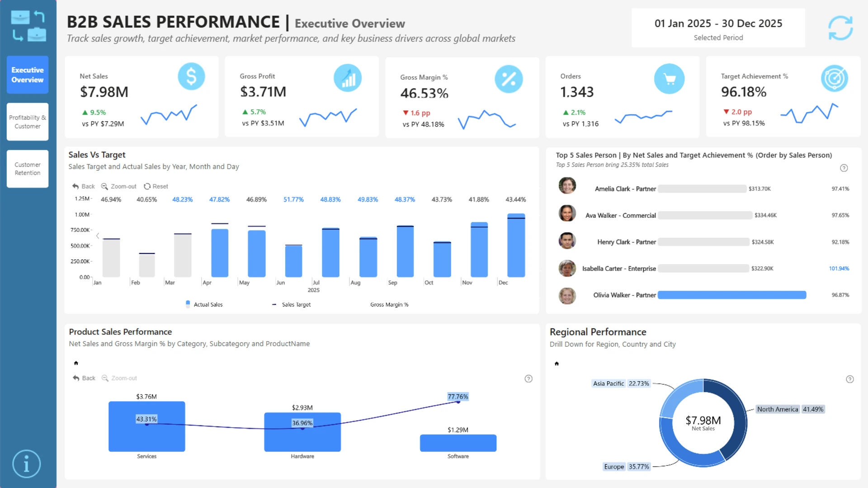Click Ava Walker's sales progress bar
The image size is (868, 488).
tap(705, 216)
